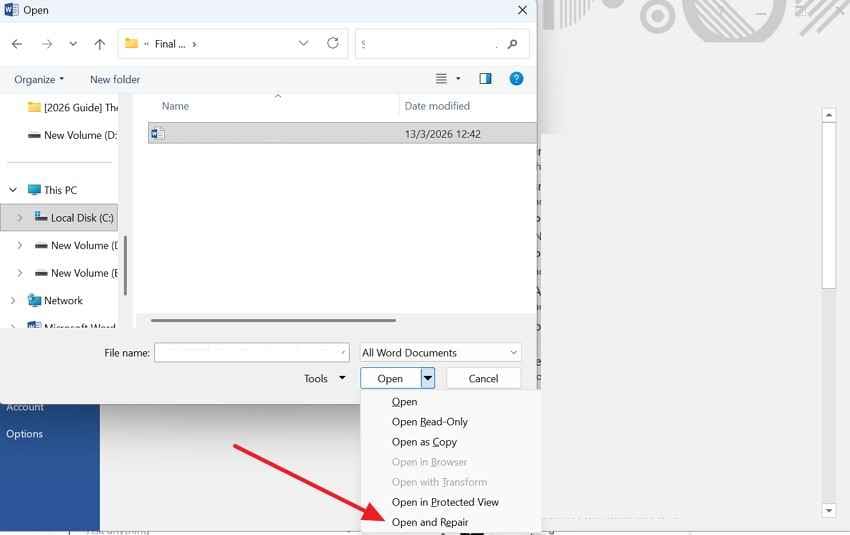Viewport: 850px width, 535px height.
Task: Open the Help question mark
Action: pos(516,79)
